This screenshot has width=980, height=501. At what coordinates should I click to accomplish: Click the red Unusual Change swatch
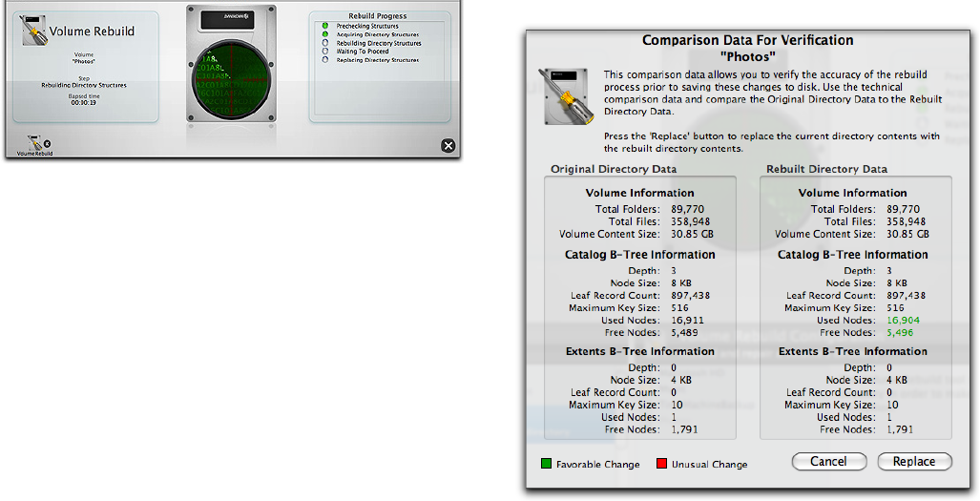pyautogui.click(x=662, y=464)
